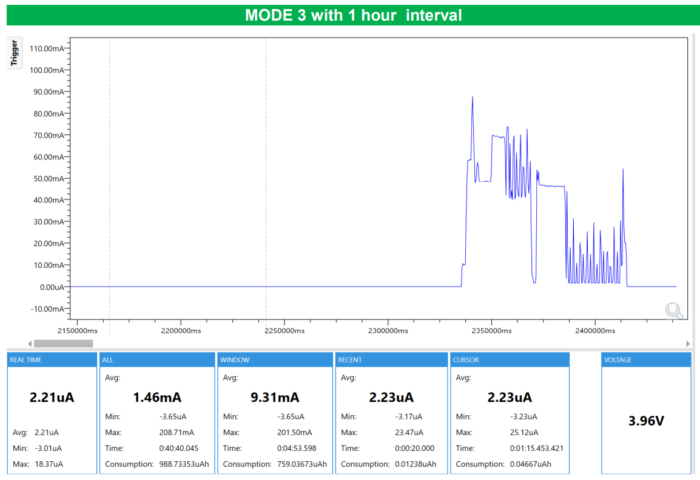Image resolution: width=700 pixels, height=480 pixels.
Task: Click the VOLTAGE panel header
Action: click(x=645, y=359)
